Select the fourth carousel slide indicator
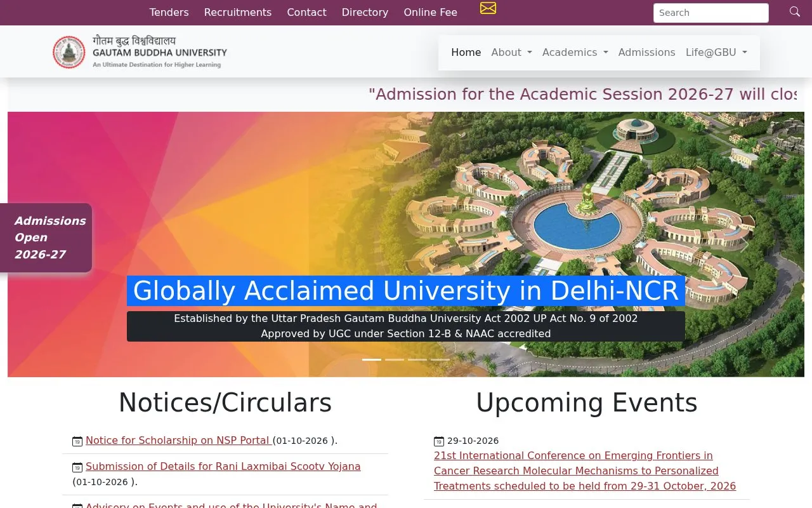 click(440, 359)
